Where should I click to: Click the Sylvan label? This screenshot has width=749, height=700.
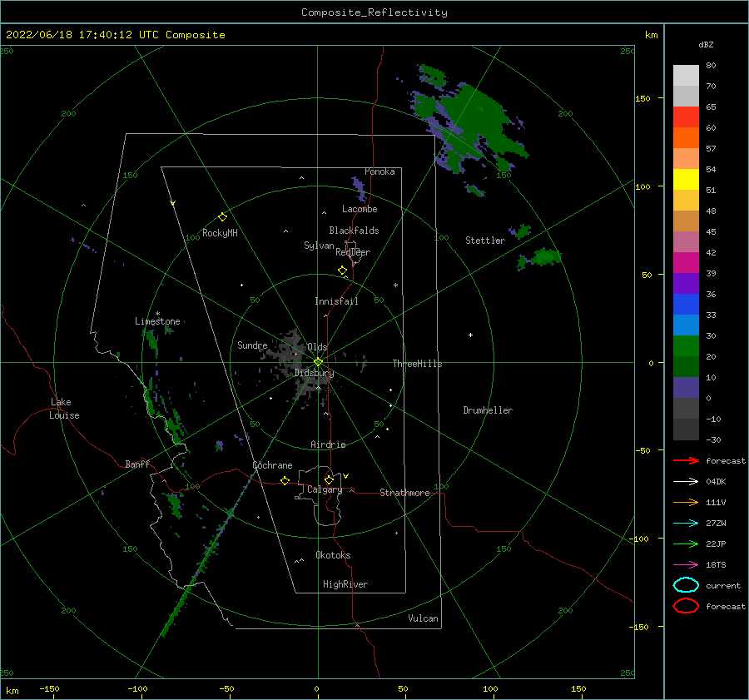pos(319,246)
